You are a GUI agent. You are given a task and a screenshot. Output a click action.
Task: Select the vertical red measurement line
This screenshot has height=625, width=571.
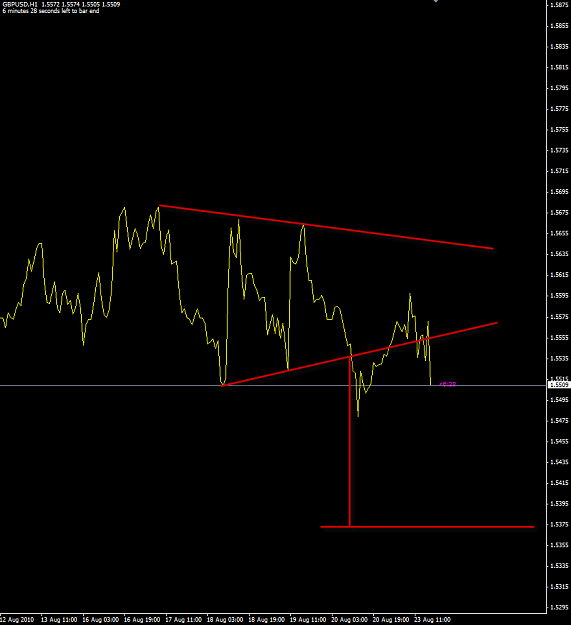(349, 441)
